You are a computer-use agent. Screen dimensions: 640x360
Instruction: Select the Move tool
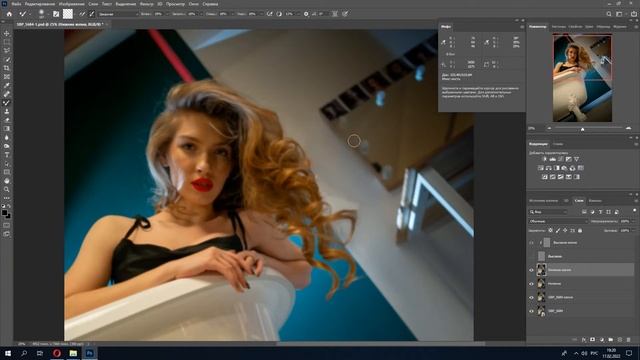[7, 33]
